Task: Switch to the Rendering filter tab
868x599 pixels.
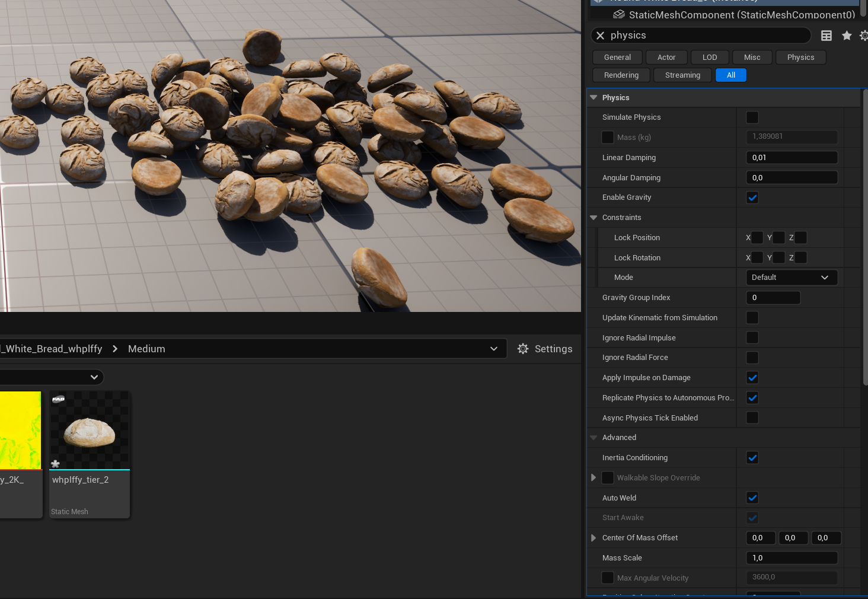Action: click(x=621, y=75)
